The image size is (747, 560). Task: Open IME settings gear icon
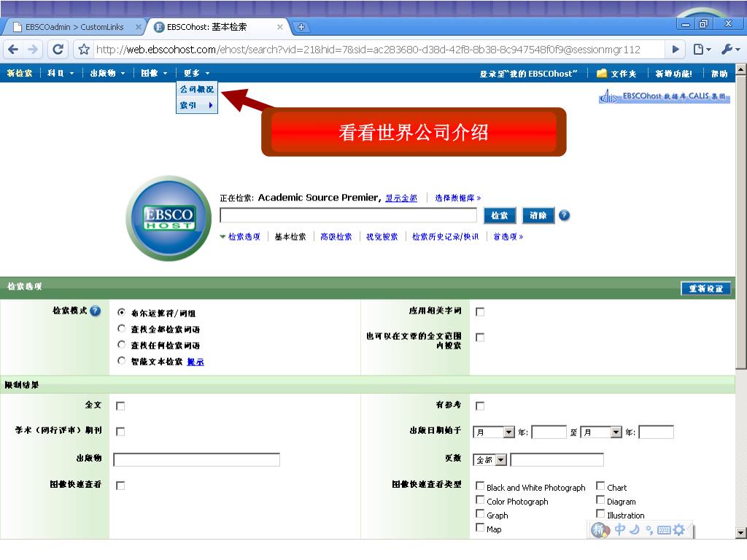[679, 529]
